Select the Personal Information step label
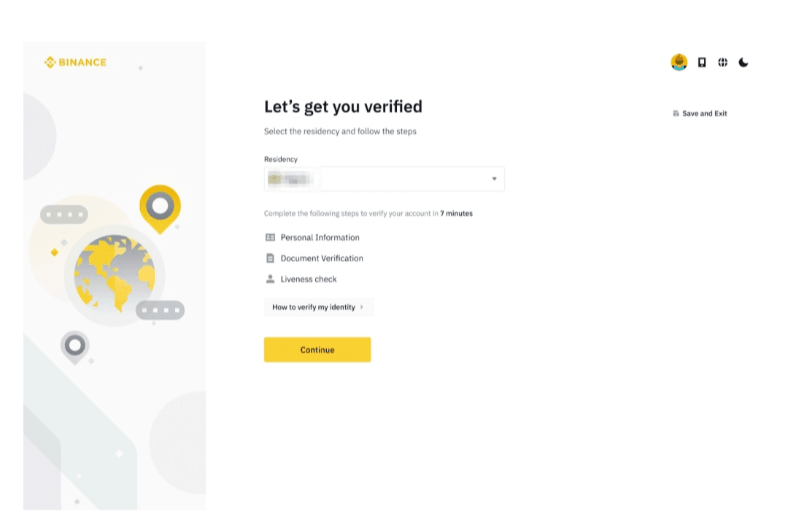Viewport: 788px width, 532px height. click(320, 237)
